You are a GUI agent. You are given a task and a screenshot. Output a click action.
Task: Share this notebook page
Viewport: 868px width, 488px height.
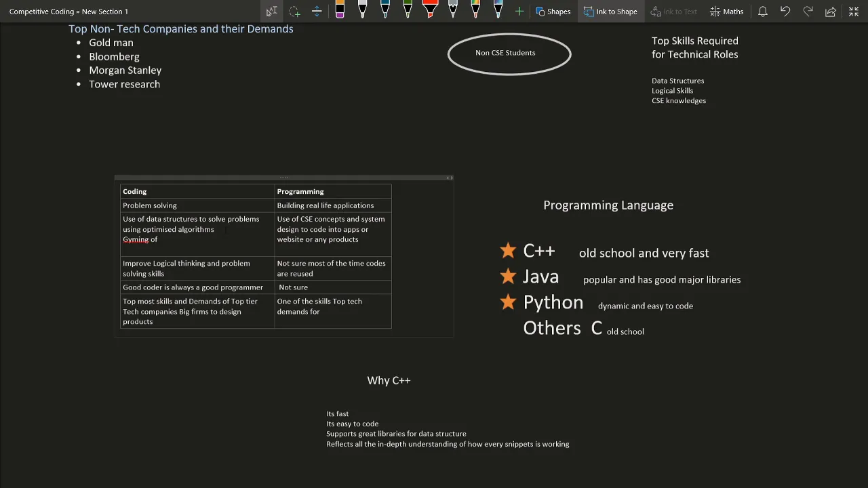pyautogui.click(x=831, y=12)
